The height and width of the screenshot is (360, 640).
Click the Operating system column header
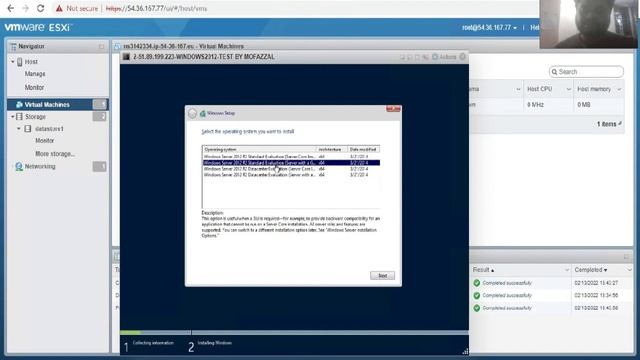tap(259, 149)
